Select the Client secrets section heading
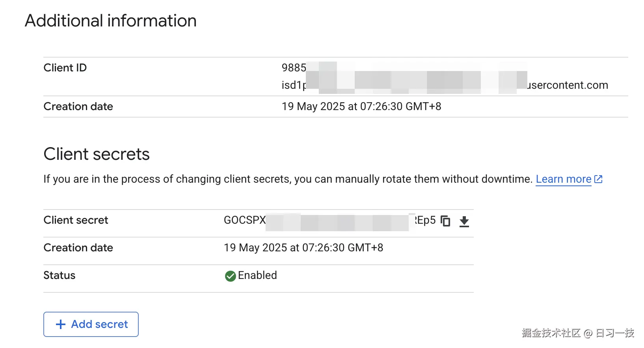The image size is (644, 348). [x=97, y=154]
